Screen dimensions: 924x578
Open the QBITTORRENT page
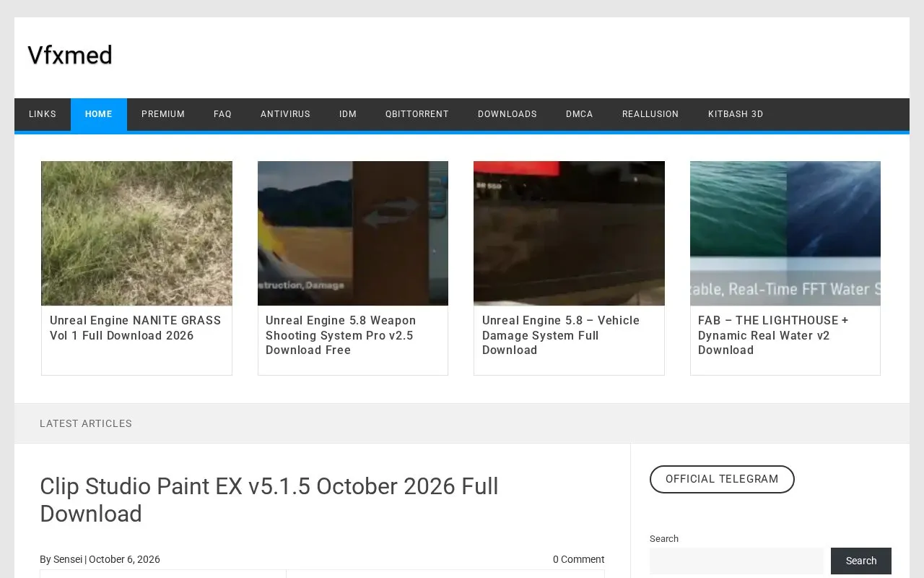click(417, 114)
